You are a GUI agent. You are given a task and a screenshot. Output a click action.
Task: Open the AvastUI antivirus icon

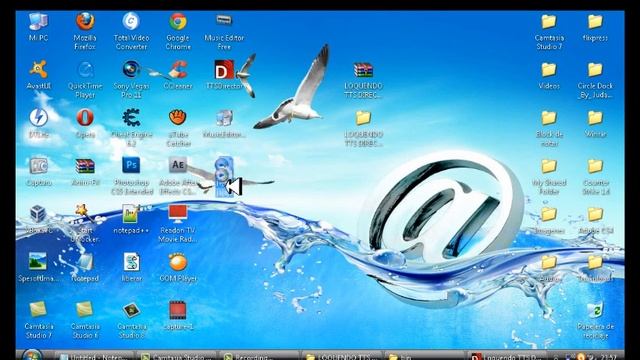click(x=38, y=70)
